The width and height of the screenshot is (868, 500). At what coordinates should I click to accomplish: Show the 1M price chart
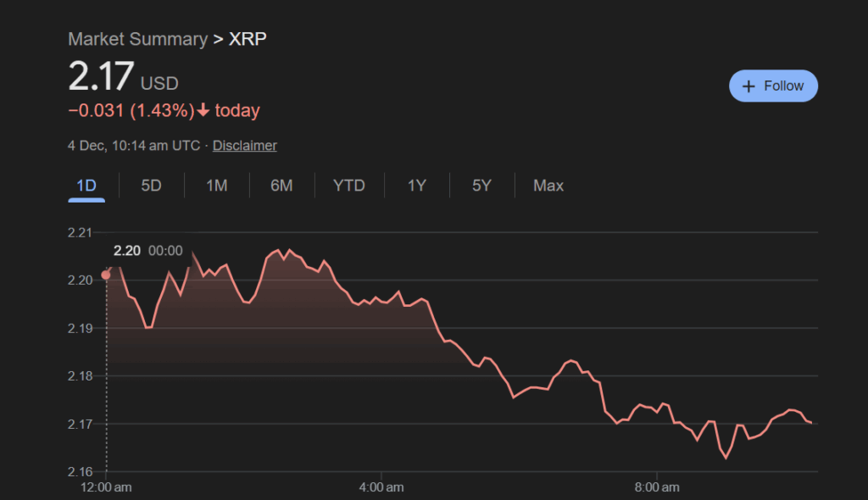(x=216, y=186)
